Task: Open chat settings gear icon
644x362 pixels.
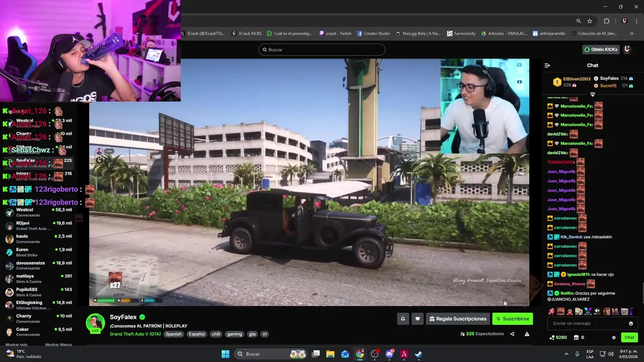Action: tap(614, 337)
